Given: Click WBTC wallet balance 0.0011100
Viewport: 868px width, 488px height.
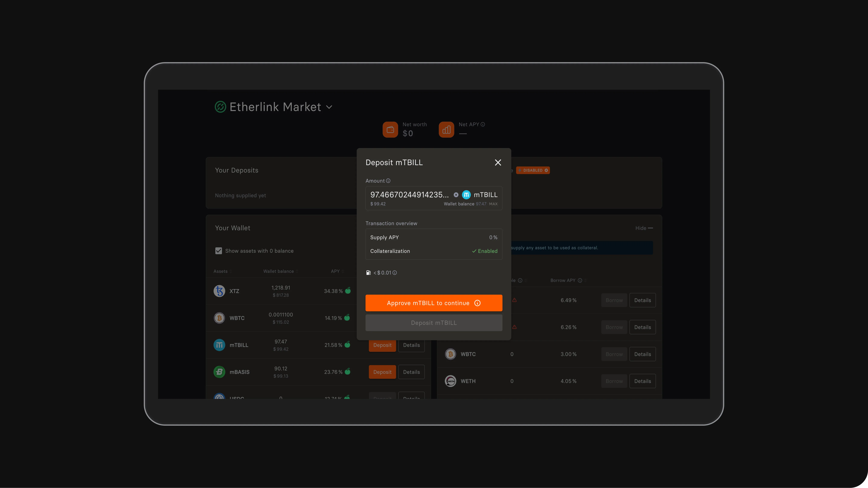Looking at the screenshot, I should point(281,315).
